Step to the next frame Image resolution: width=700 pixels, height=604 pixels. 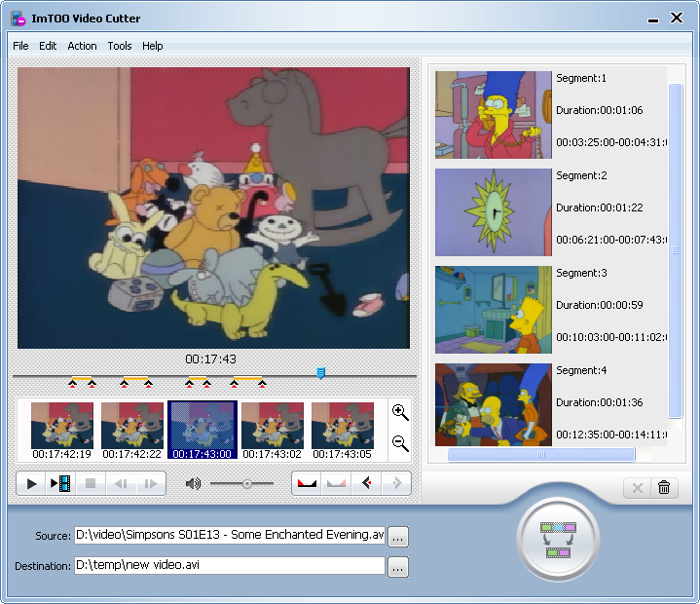pyautogui.click(x=151, y=484)
